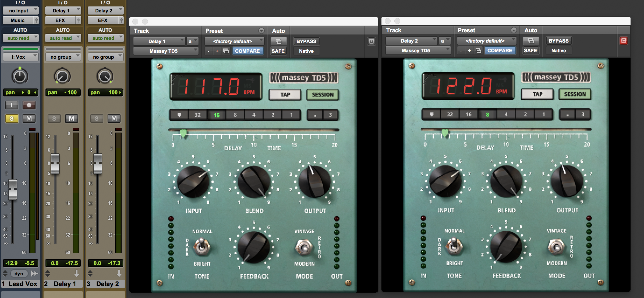This screenshot has width=644, height=298.
Task: Click next preset plus icon in Delay 1 window
Action: pos(217,51)
